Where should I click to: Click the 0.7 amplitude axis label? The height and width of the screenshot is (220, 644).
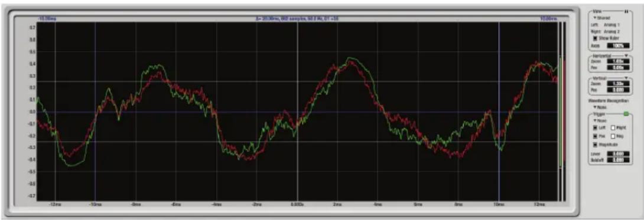32,28
